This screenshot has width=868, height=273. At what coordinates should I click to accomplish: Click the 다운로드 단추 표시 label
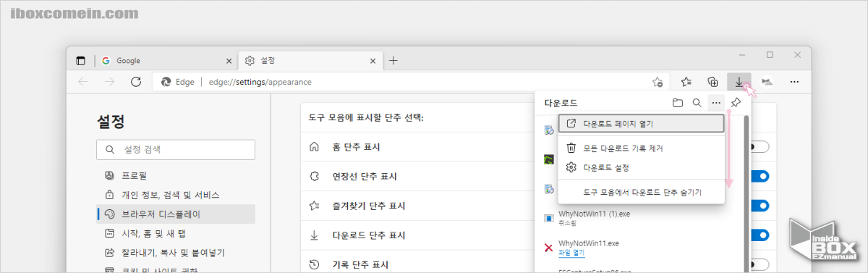(369, 235)
